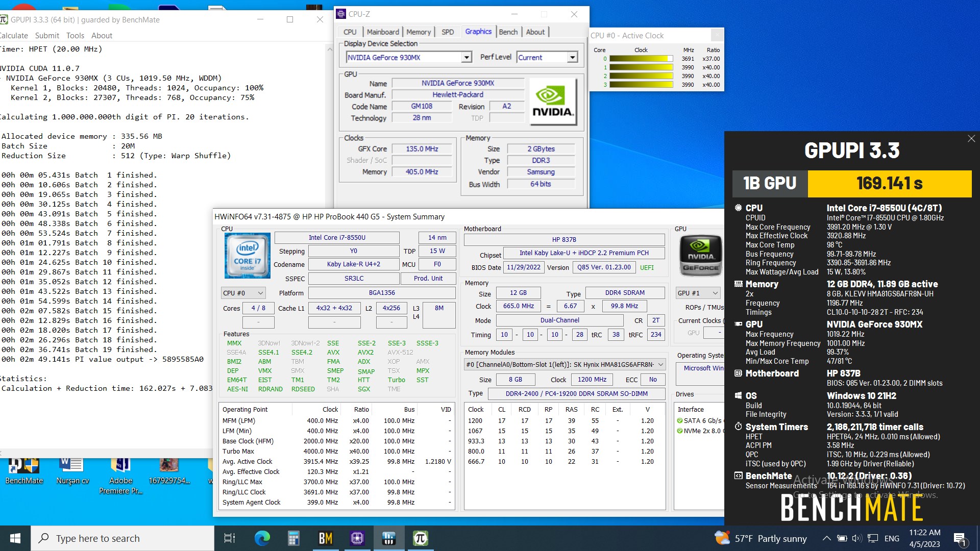Screen dimensions: 980x551
Task: Open BenchMate desktop shortcut
Action: click(24, 471)
